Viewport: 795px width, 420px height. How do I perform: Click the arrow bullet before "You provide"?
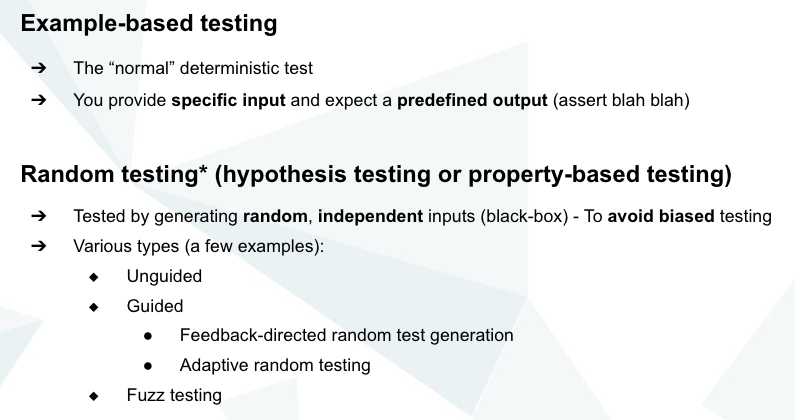pos(38,101)
